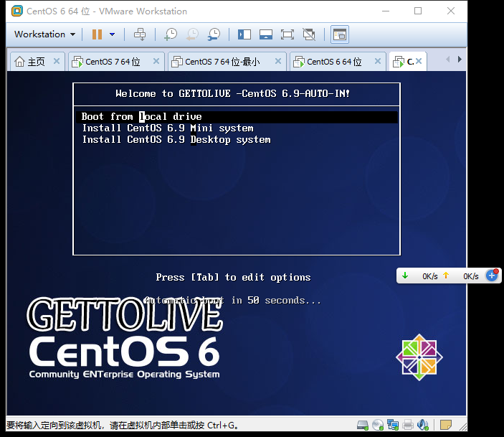Open the message log note icon

click(445, 425)
